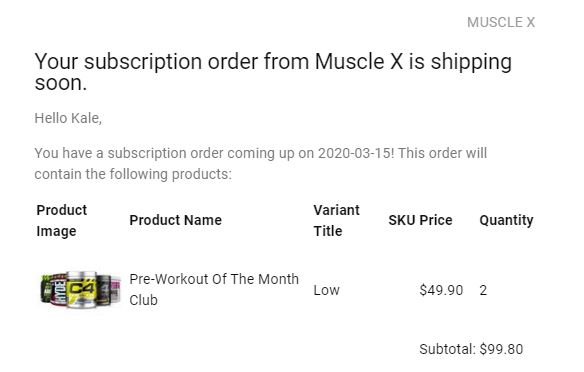Viewport: 584px width, 372px height.
Task: Click the pink tub in product image
Action: [115, 290]
